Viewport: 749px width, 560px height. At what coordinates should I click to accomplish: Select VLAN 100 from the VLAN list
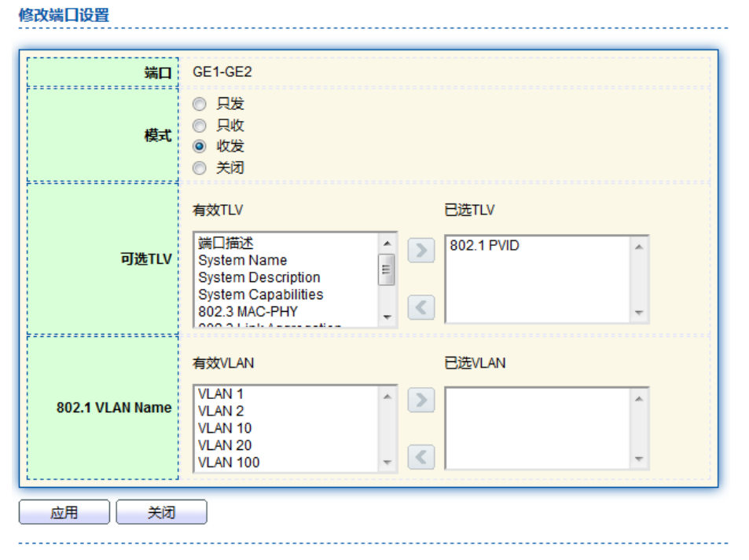tap(229, 462)
